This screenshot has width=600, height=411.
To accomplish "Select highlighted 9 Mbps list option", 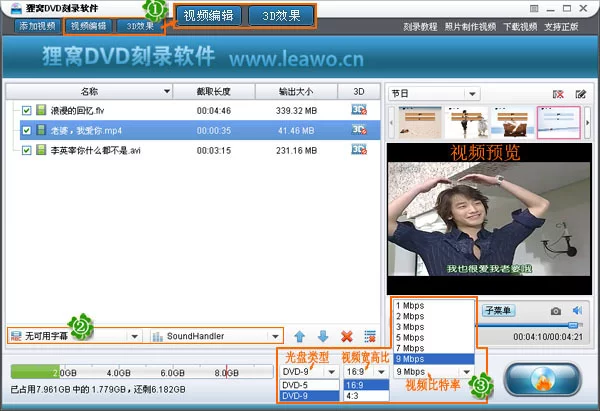I will [x=434, y=359].
